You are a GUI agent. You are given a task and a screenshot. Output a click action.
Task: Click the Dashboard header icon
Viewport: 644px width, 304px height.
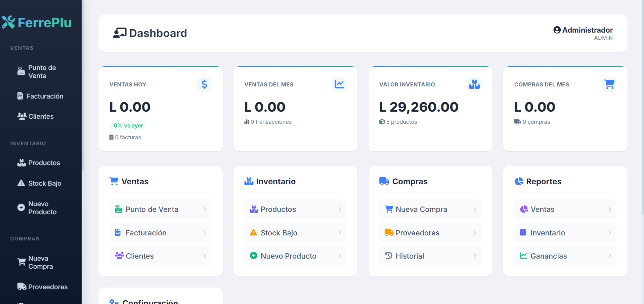120,33
